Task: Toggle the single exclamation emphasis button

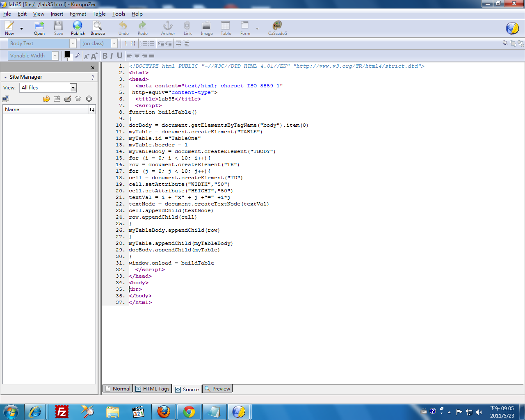Action: (126, 43)
